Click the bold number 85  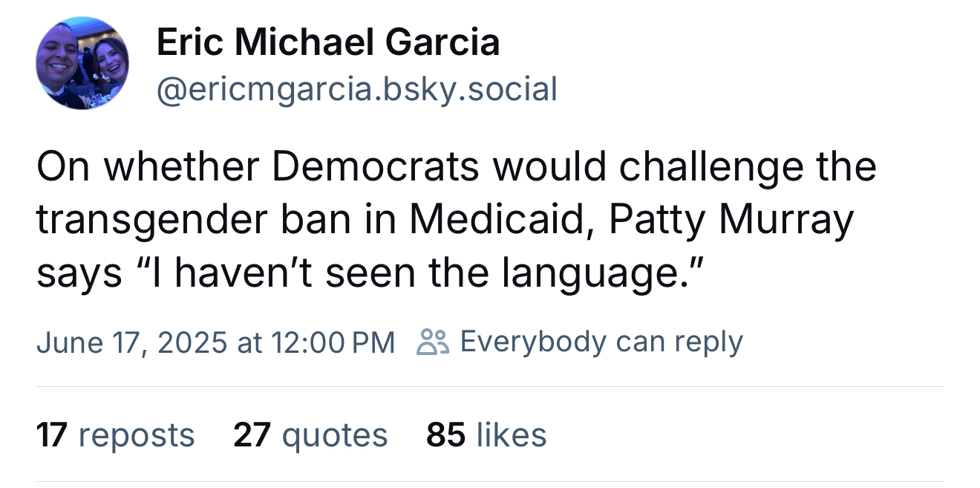click(x=445, y=435)
